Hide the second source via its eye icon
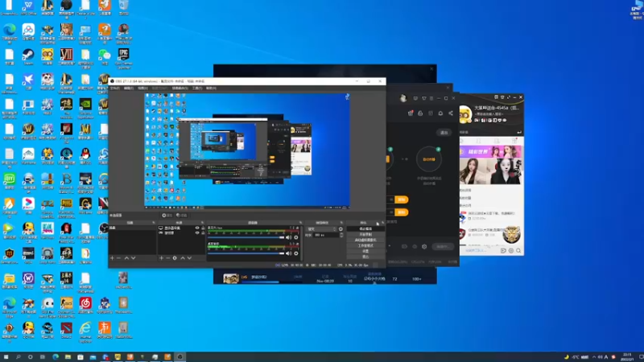644x362 pixels. point(197,232)
